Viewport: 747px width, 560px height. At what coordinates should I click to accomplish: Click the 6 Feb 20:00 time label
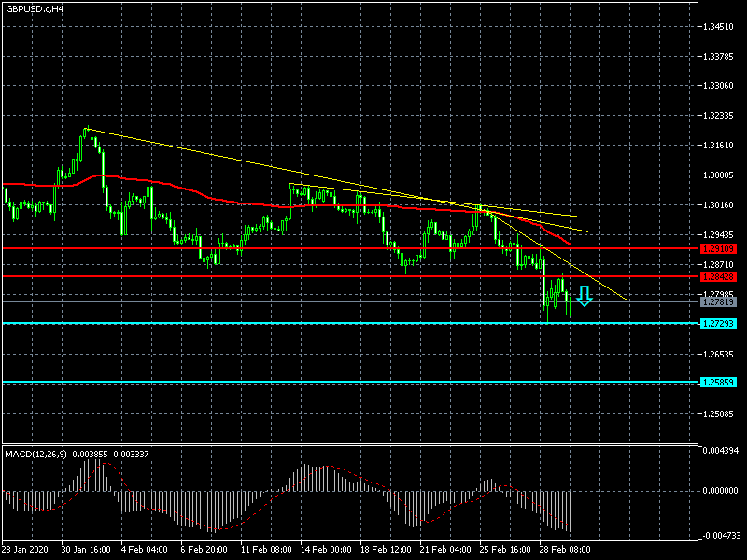(x=204, y=549)
